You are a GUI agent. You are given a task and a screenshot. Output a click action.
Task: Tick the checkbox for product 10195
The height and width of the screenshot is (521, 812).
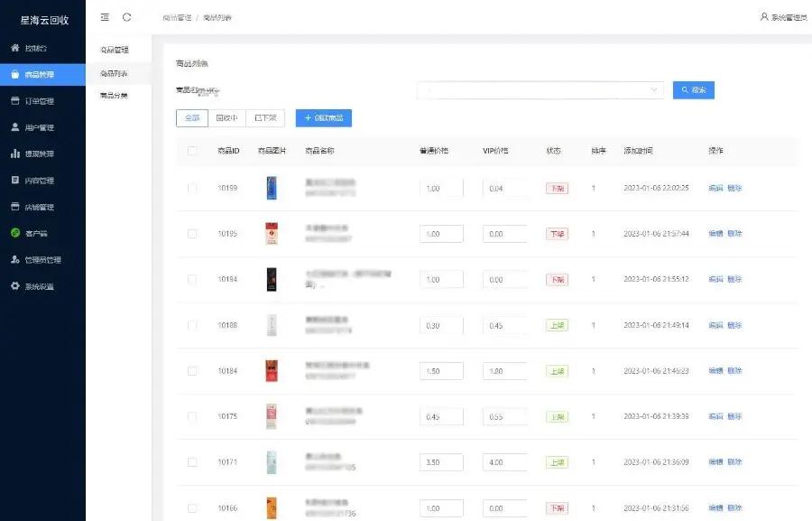pos(192,234)
